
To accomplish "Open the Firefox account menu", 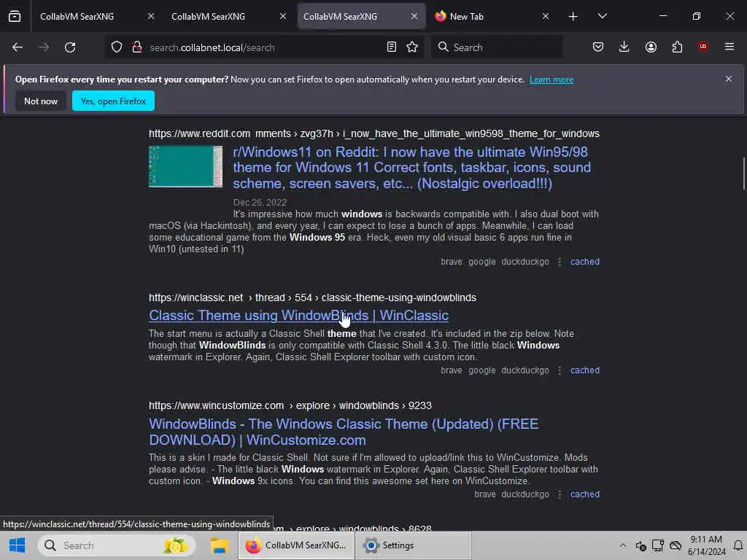I will point(651,47).
